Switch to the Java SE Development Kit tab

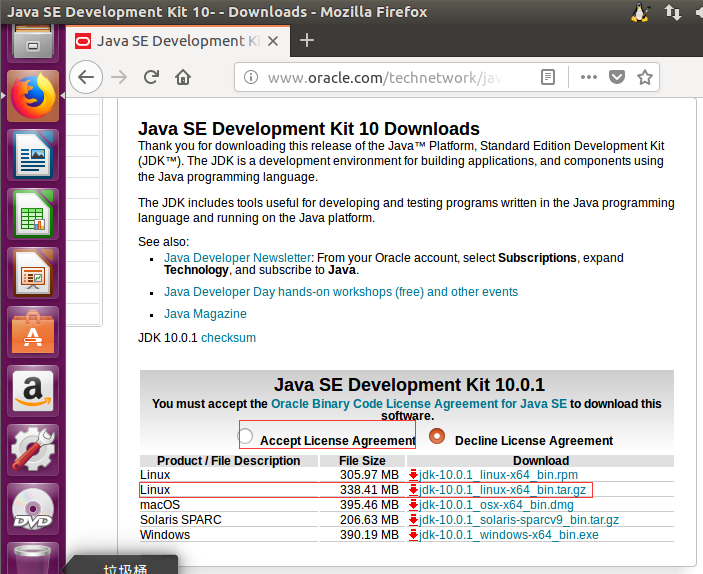click(178, 41)
